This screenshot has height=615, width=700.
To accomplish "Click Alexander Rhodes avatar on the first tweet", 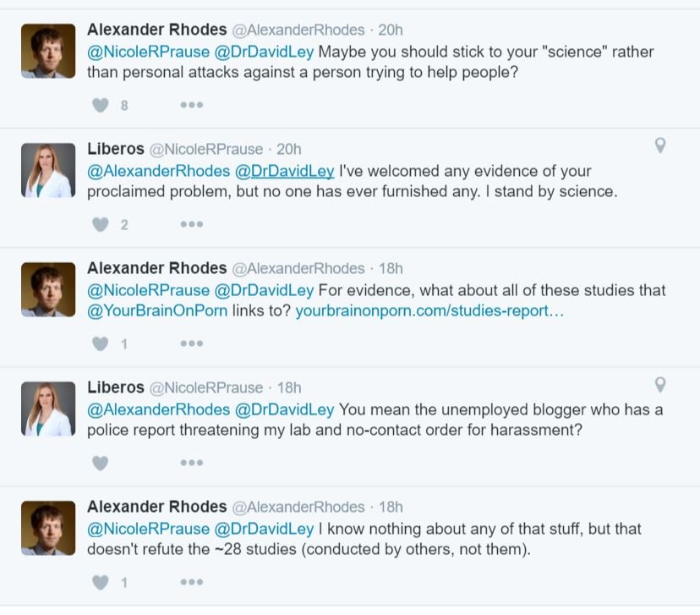I will tap(48, 52).
